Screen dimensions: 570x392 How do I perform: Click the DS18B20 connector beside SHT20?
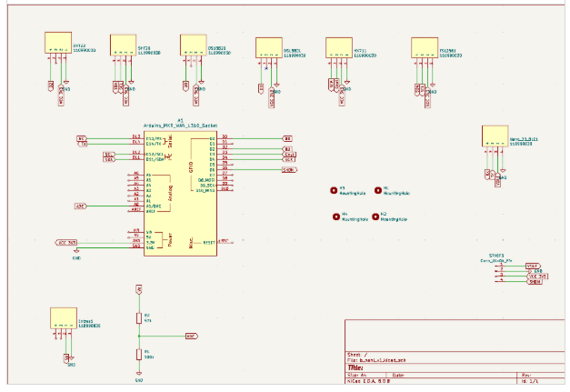point(194,45)
